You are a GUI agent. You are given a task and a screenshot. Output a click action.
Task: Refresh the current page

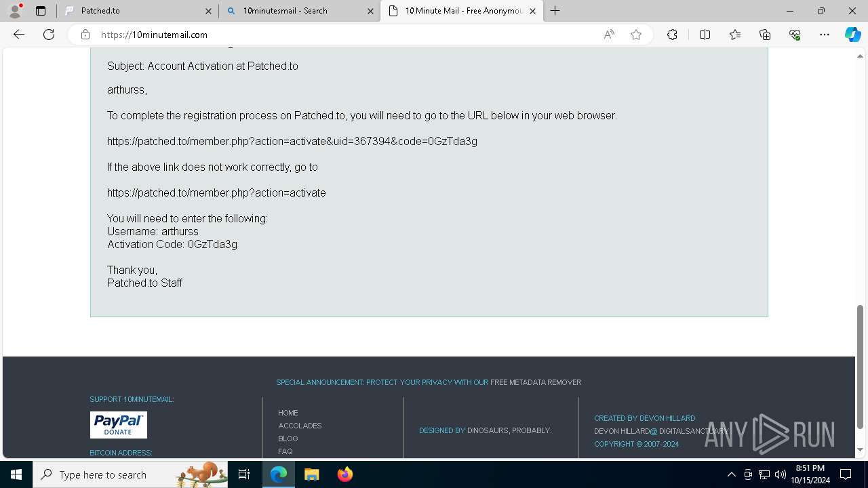click(49, 35)
